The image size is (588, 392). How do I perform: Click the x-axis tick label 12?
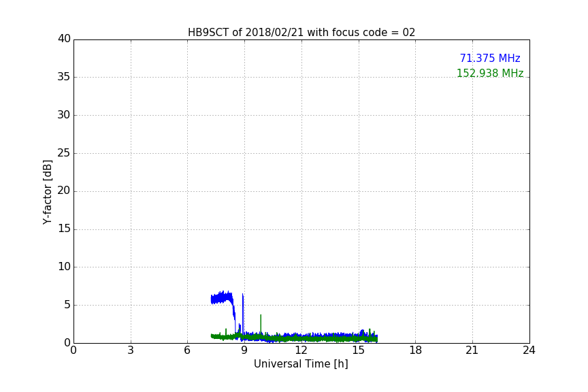pyautogui.click(x=301, y=350)
